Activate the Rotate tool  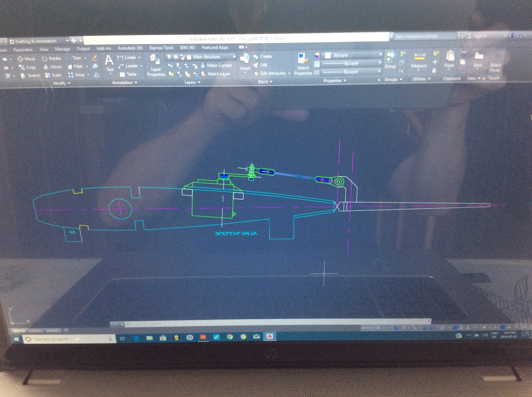pyautogui.click(x=52, y=58)
